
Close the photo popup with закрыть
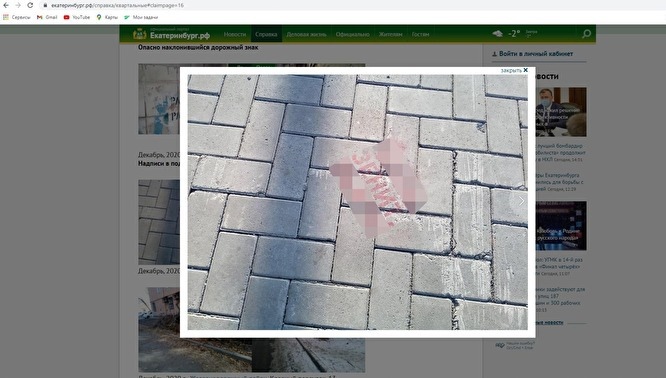tap(514, 71)
